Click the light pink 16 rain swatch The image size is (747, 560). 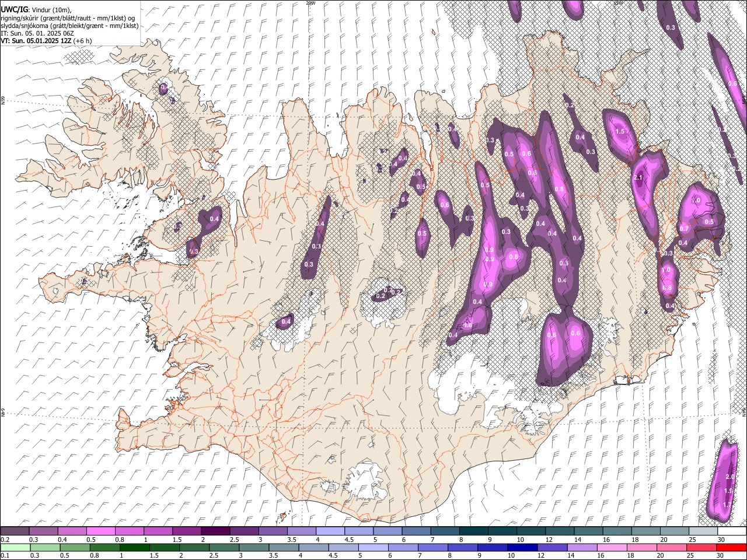612,547
